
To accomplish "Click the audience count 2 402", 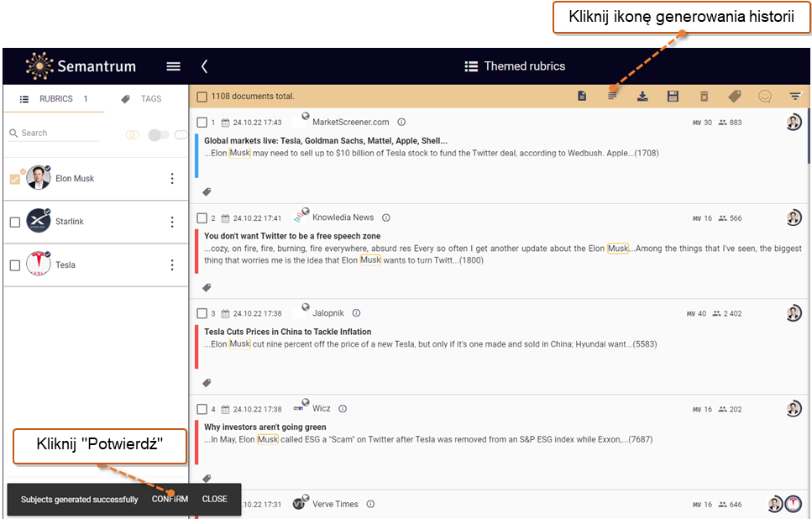I will point(732,314).
